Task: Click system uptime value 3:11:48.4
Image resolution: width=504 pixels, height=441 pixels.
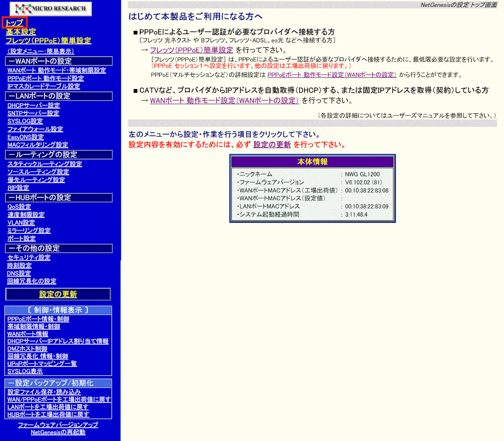Action: (x=356, y=214)
